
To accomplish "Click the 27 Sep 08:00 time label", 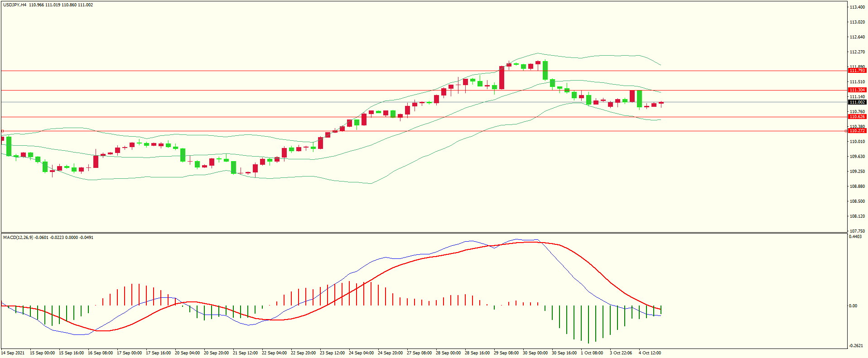I will [419, 353].
